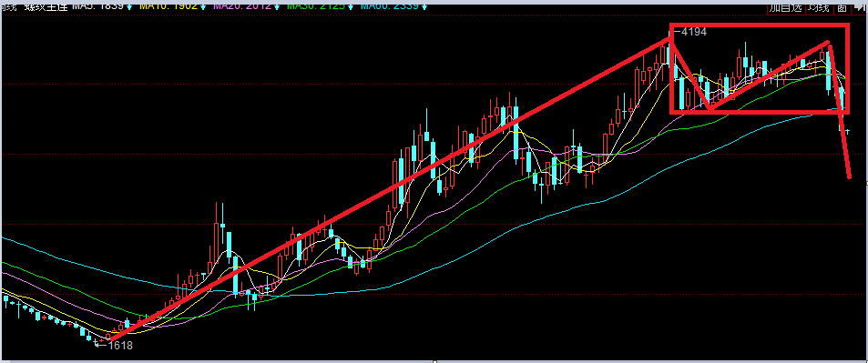868x363 pixels.
Task: Click the splitter handle at chart bottom
Action: tap(434, 361)
